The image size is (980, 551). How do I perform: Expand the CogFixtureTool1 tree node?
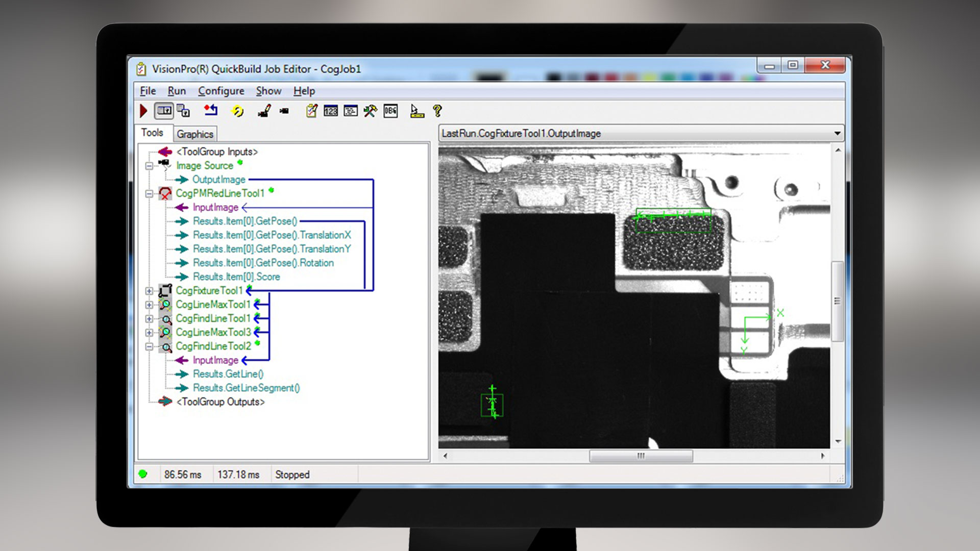149,291
